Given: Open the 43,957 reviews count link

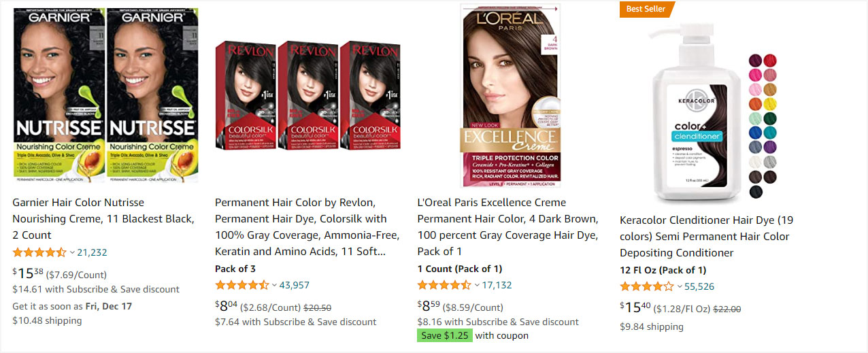Looking at the screenshot, I should point(294,285).
